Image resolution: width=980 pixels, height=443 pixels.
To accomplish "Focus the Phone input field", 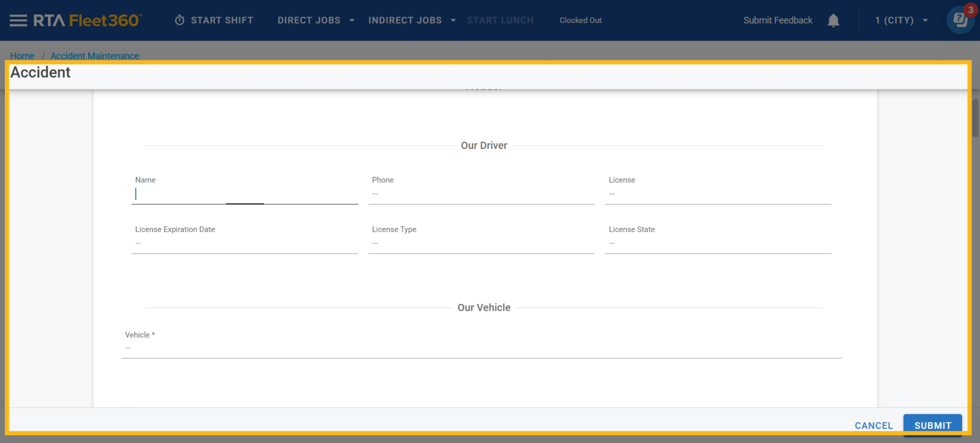I will click(481, 194).
